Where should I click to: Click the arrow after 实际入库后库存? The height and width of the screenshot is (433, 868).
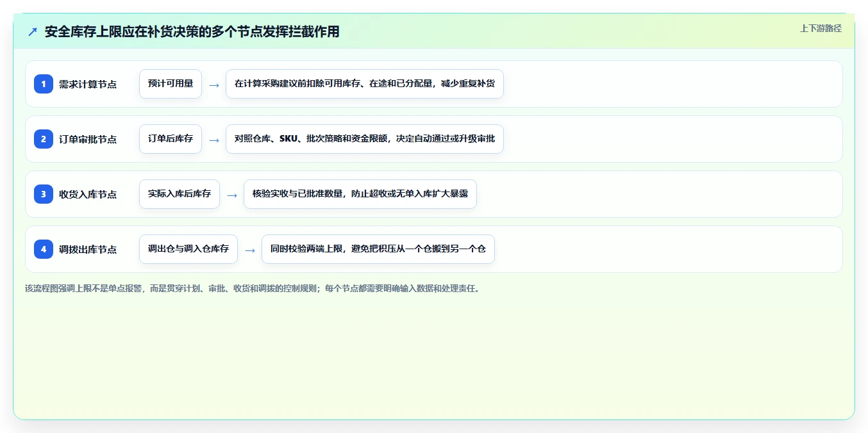[232, 195]
